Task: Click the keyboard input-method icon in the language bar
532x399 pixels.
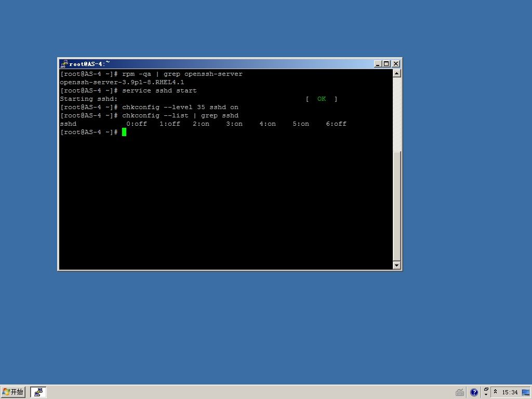Action: coord(460,393)
